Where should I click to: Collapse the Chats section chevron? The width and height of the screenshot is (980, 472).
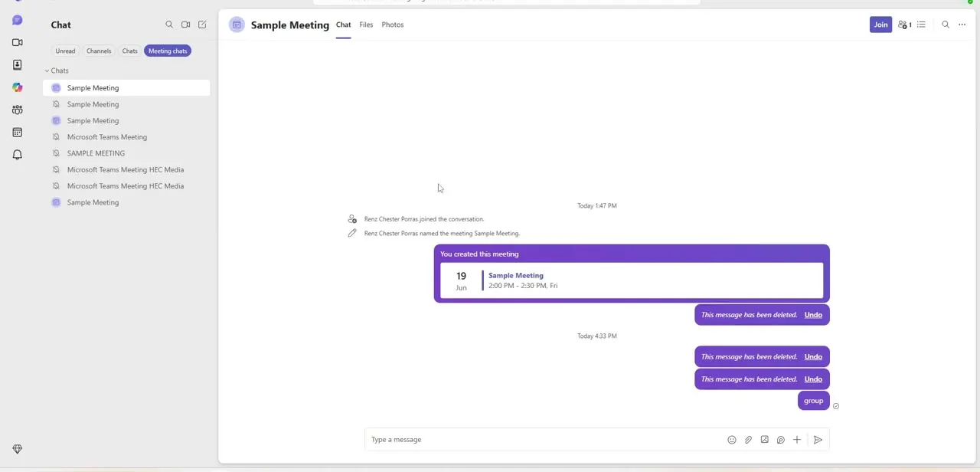coord(47,70)
